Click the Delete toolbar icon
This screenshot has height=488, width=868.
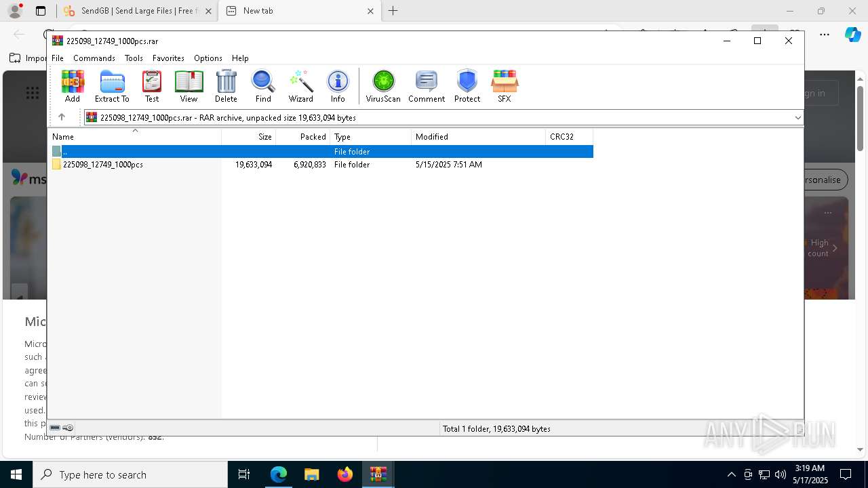(226, 86)
